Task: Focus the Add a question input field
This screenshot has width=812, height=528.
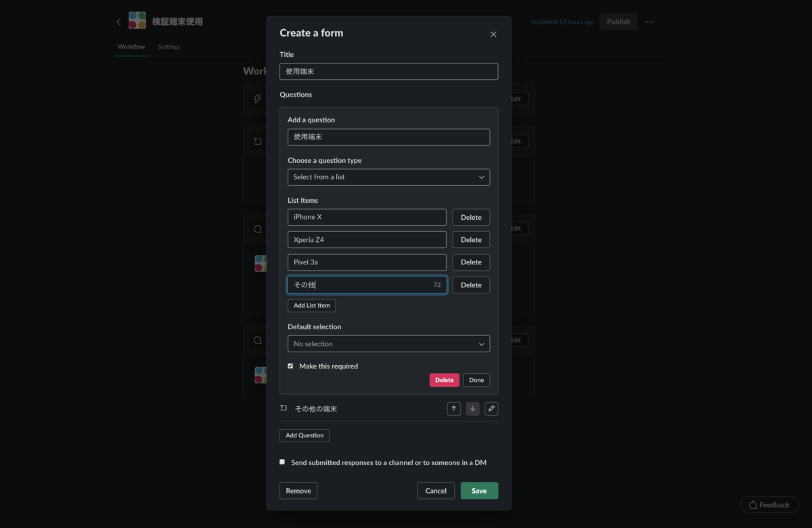Action: point(388,137)
